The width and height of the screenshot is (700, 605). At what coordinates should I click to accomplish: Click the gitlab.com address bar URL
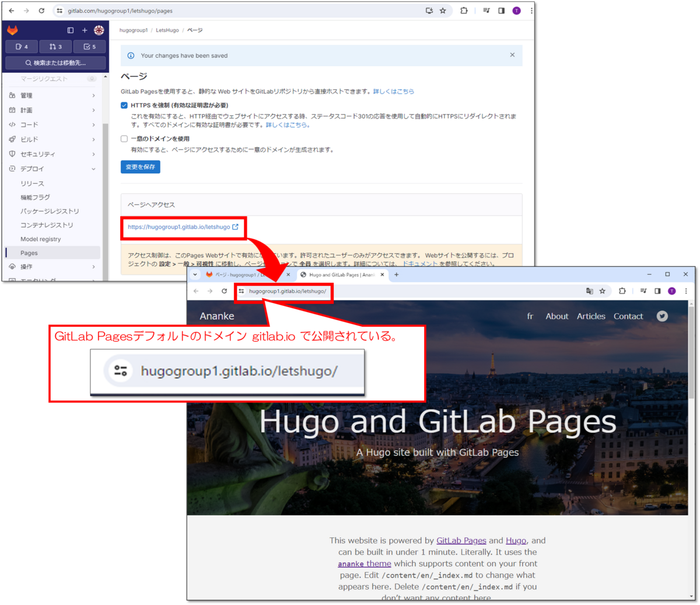120,11
